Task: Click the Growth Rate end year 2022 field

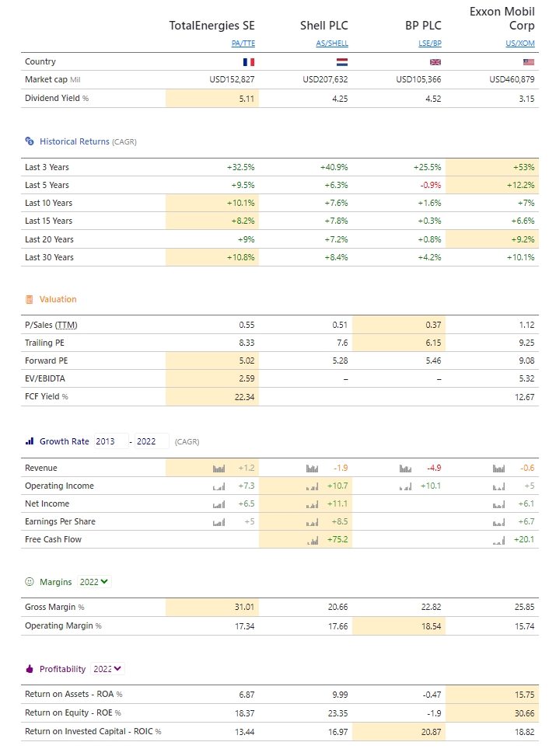Action: [x=151, y=441]
